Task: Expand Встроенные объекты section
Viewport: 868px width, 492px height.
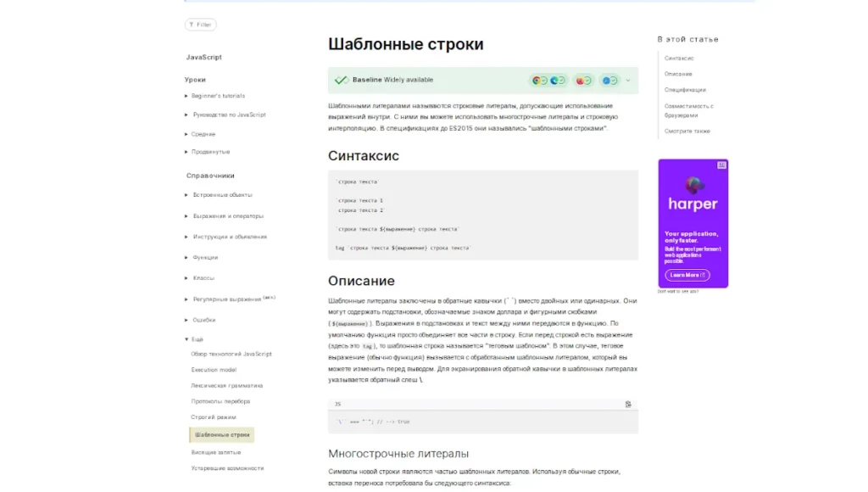Action: (x=219, y=195)
